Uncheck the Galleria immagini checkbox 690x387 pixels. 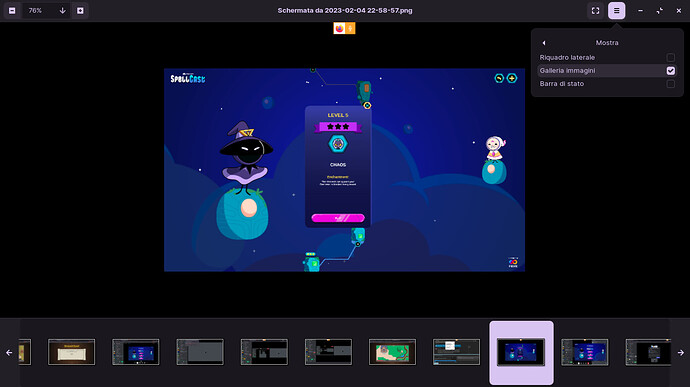[x=671, y=70]
